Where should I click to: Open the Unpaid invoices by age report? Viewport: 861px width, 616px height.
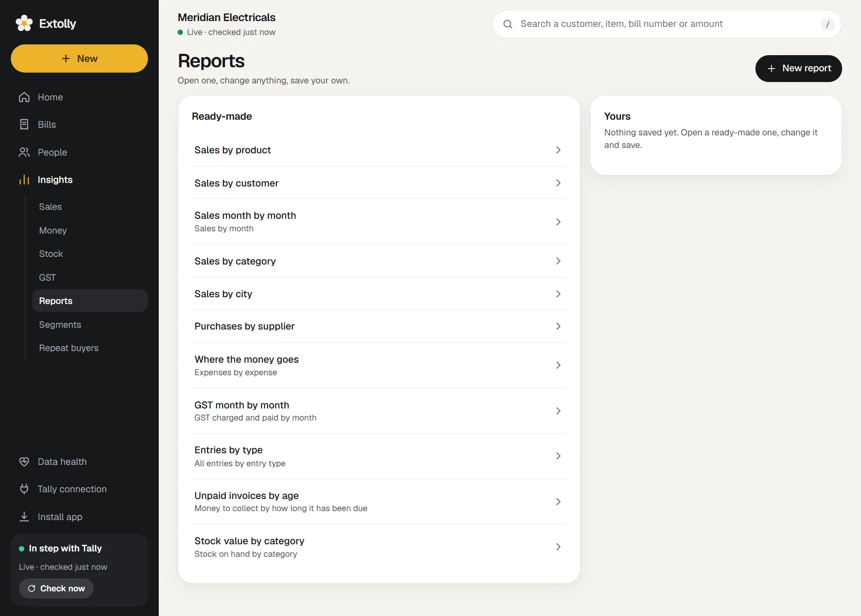[x=379, y=502]
